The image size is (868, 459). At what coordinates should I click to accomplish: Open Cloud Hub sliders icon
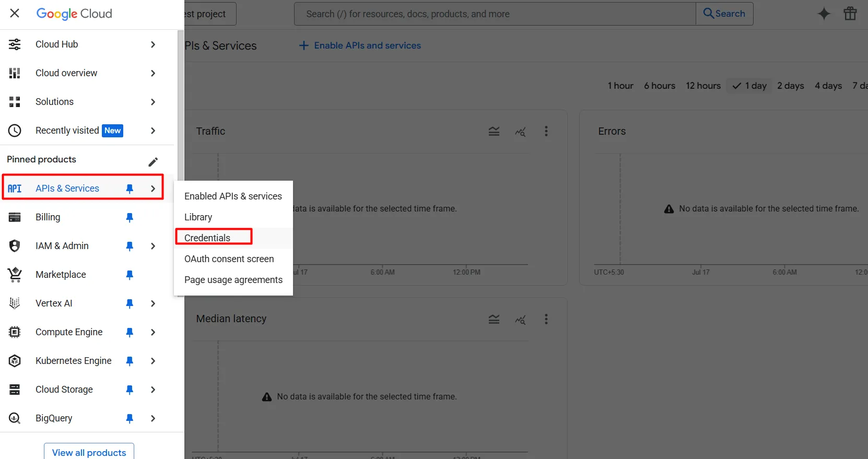[x=15, y=44]
